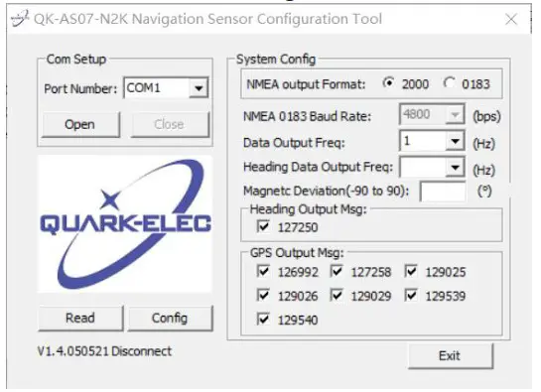Click the Data Output Freq label
This screenshot has width=541, height=392.
pos(294,143)
